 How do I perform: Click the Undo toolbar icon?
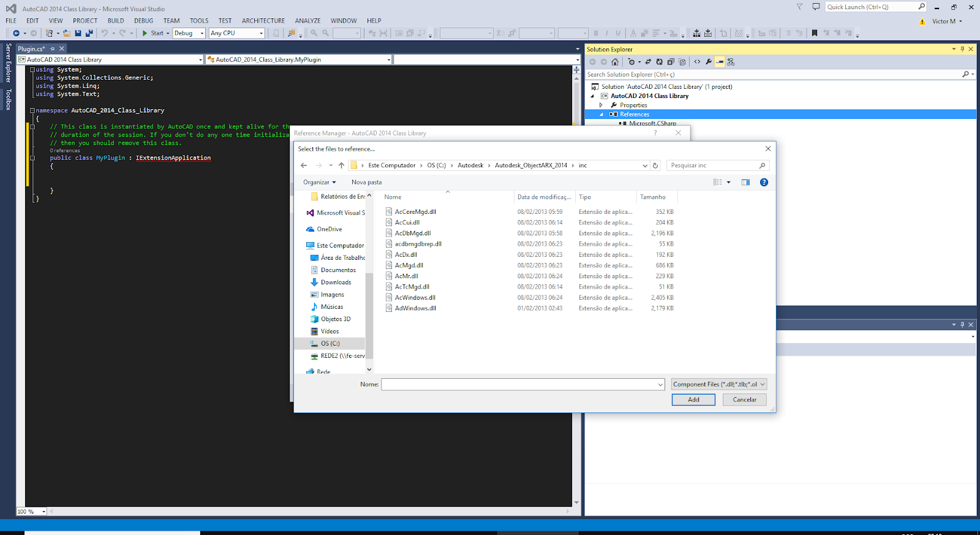tap(105, 33)
